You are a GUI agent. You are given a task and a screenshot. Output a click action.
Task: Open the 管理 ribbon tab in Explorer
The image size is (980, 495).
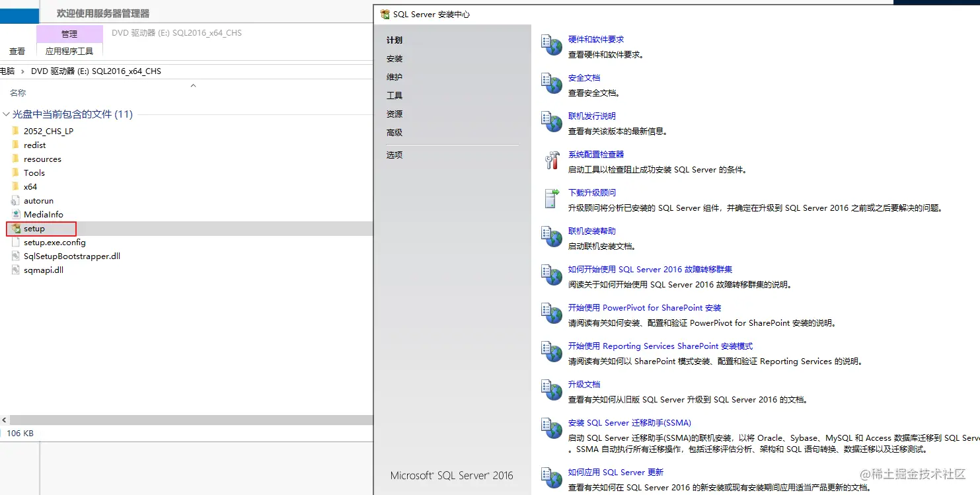[69, 34]
